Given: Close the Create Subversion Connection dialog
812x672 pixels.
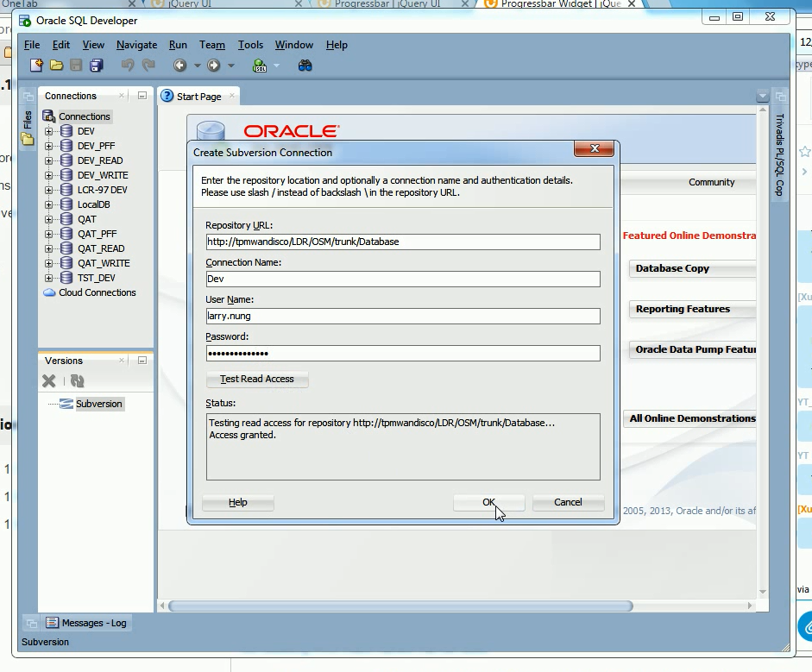Looking at the screenshot, I should pyautogui.click(x=594, y=148).
